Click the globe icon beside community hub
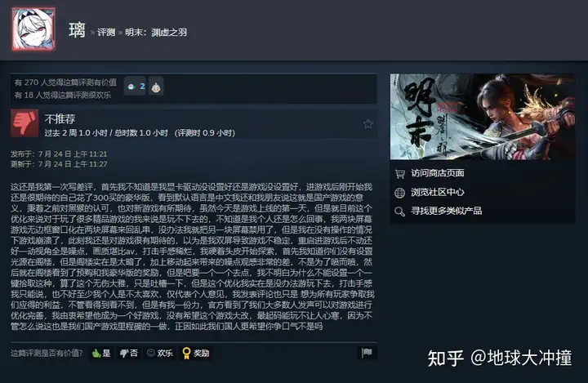 click(x=399, y=193)
